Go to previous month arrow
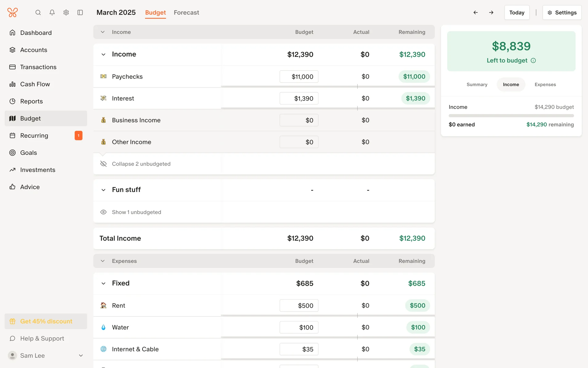588x368 pixels. [476, 13]
